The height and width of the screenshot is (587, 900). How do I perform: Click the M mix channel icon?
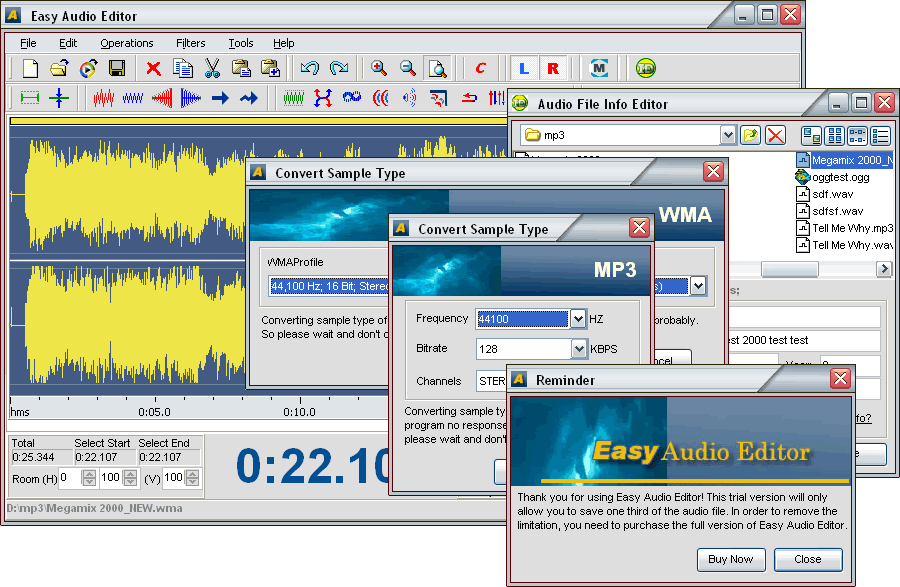[x=599, y=68]
